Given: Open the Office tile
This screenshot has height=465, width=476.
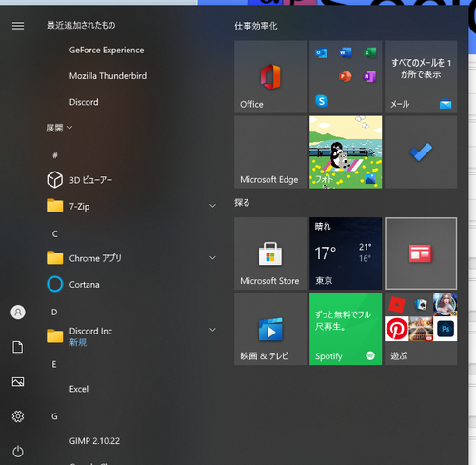Looking at the screenshot, I should click(x=270, y=76).
